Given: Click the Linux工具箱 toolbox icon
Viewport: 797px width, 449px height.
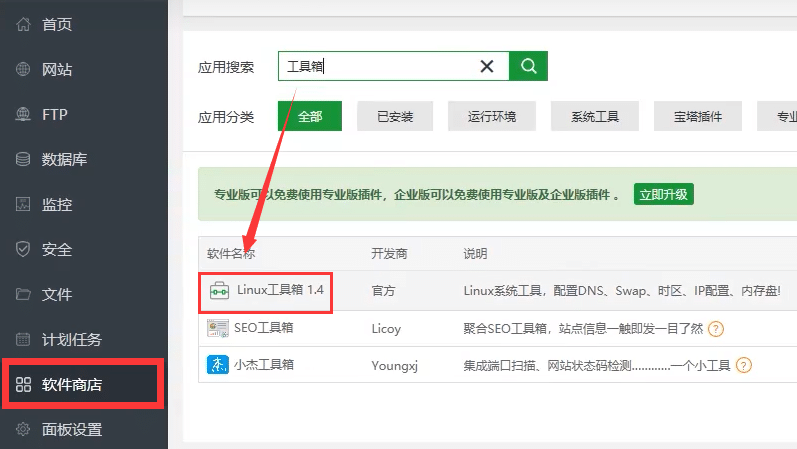Looking at the screenshot, I should click(219, 291).
